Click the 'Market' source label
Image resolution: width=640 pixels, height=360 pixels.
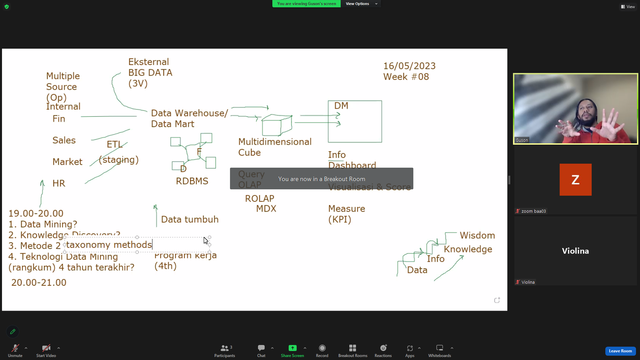[x=67, y=162]
